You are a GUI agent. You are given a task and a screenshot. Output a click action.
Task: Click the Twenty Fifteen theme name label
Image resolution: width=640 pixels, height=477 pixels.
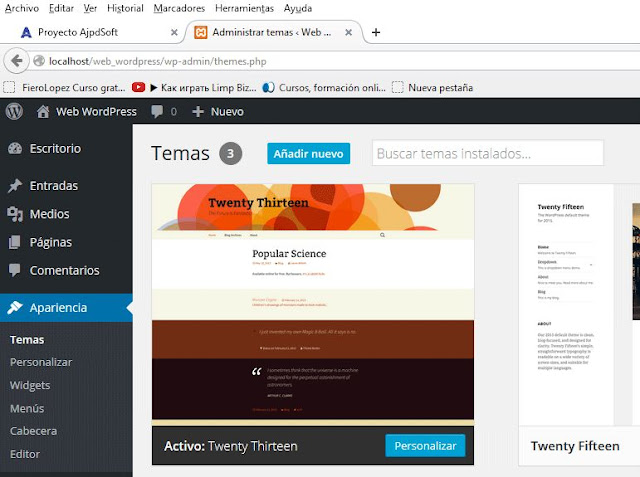pos(575,446)
